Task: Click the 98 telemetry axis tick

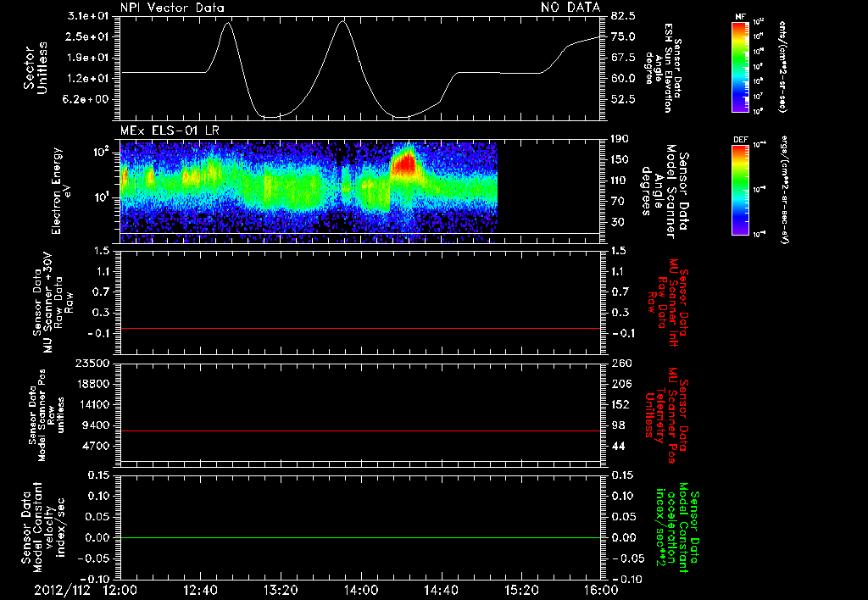Action: (618, 425)
